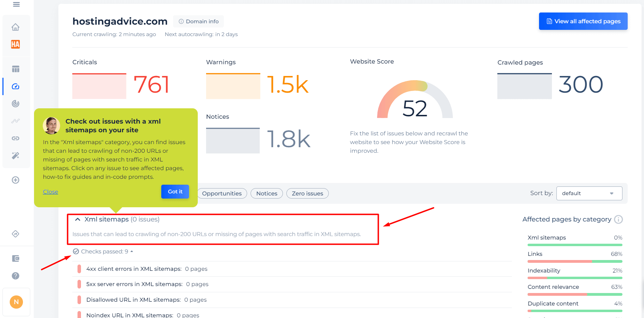Click the Notices gray color block

coord(233,141)
